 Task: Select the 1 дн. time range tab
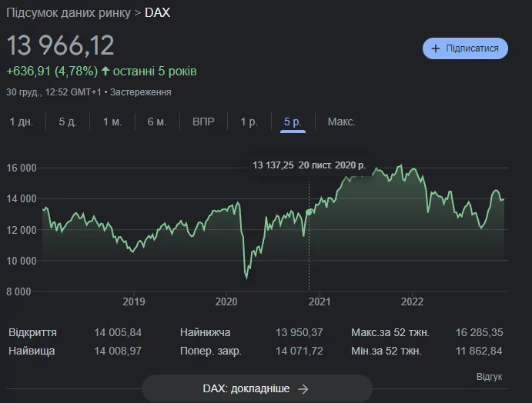pyautogui.click(x=22, y=122)
